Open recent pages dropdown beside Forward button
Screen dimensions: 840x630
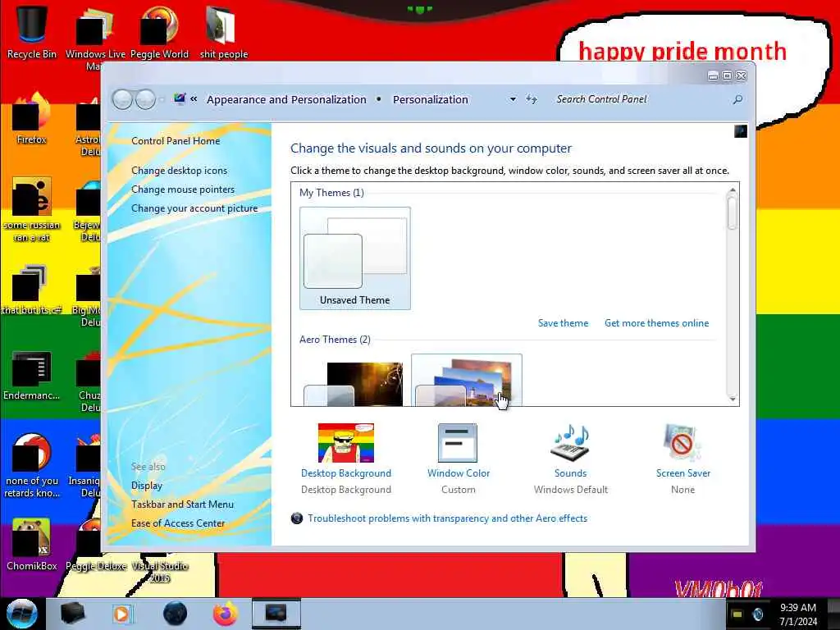click(x=162, y=99)
